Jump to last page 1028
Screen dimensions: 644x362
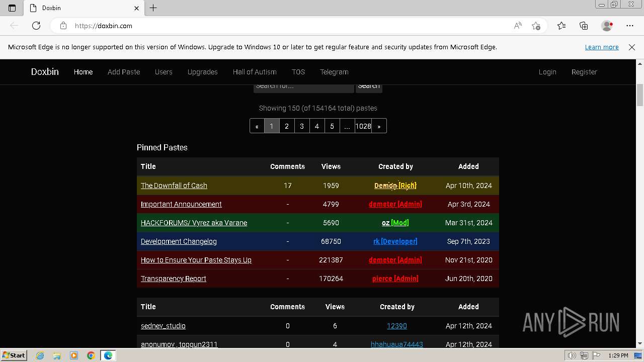(363, 126)
